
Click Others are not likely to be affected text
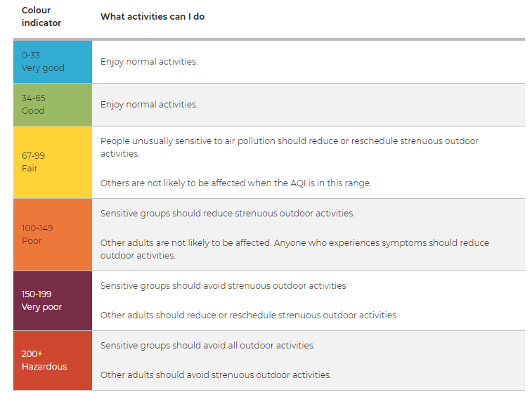coord(236,183)
